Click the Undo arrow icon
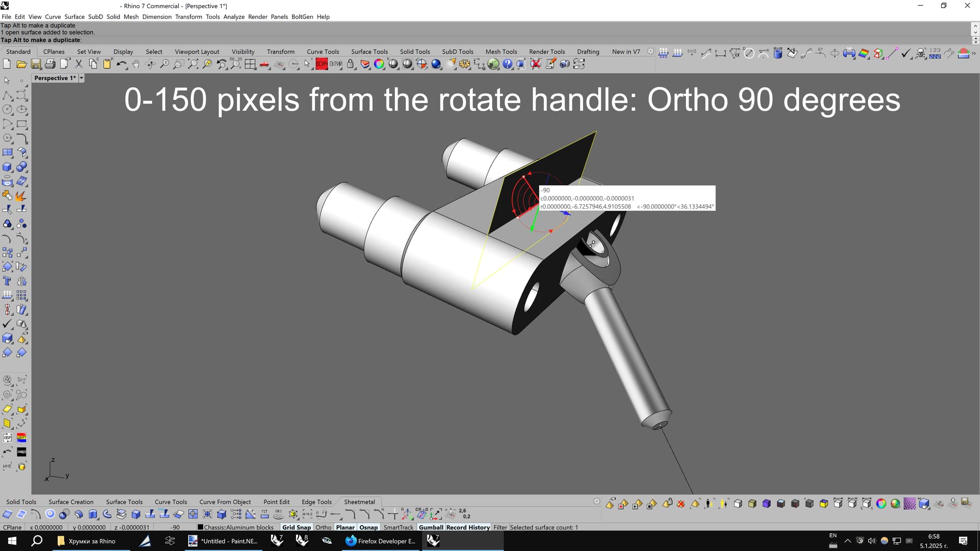This screenshot has width=980, height=551. 121,64
